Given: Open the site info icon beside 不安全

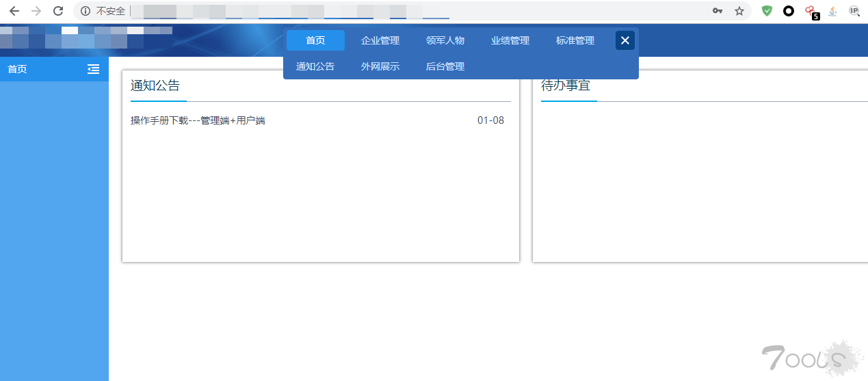Looking at the screenshot, I should pos(86,11).
